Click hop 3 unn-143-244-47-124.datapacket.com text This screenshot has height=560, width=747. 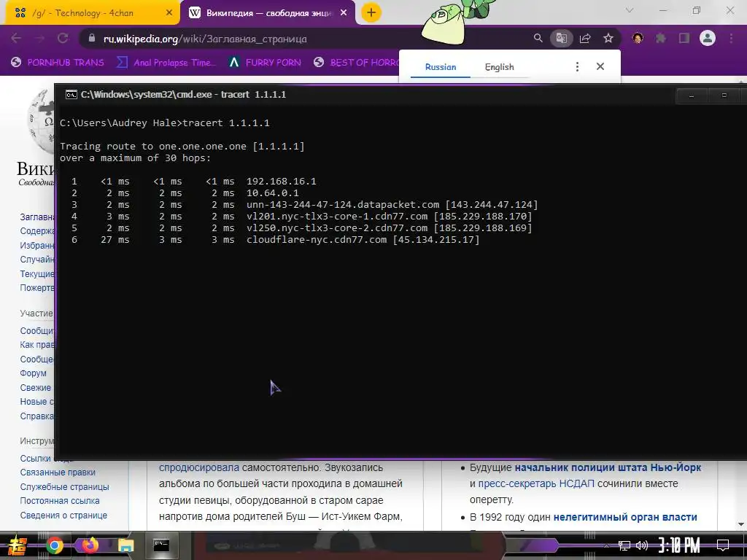(x=343, y=205)
